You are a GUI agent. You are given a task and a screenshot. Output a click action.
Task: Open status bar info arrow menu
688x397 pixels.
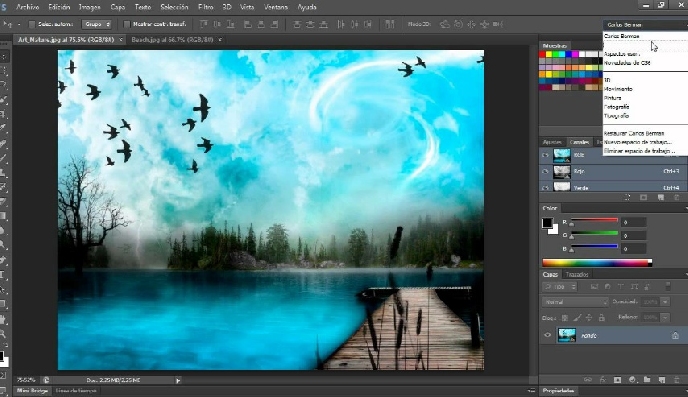pyautogui.click(x=178, y=380)
